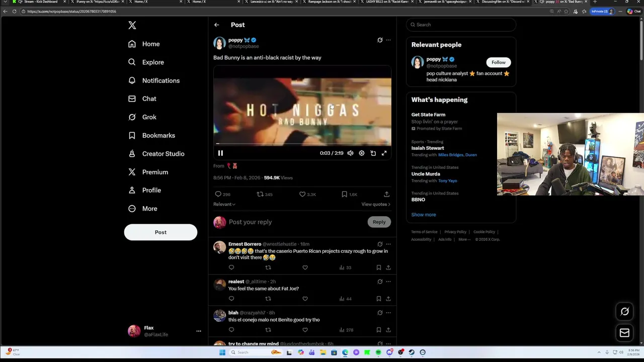Bookmark Ernest Borrero's reply
This screenshot has width=644, height=362.
coord(379,267)
